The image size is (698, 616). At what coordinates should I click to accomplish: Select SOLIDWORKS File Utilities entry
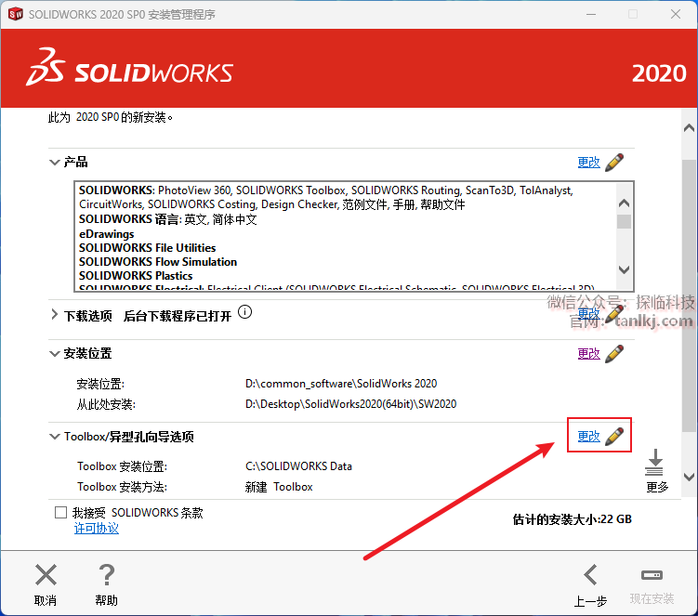[148, 247]
